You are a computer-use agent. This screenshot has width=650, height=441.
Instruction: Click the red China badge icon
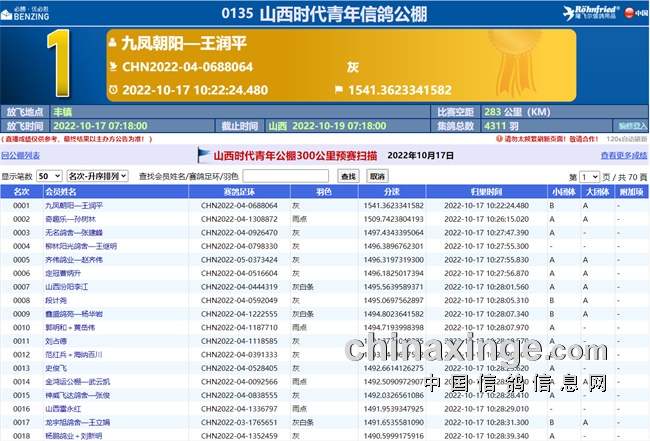(641, 13)
